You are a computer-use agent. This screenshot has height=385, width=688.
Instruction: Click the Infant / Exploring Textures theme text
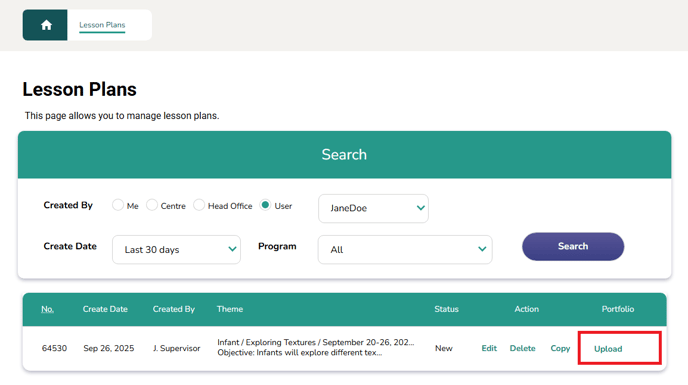(315, 342)
